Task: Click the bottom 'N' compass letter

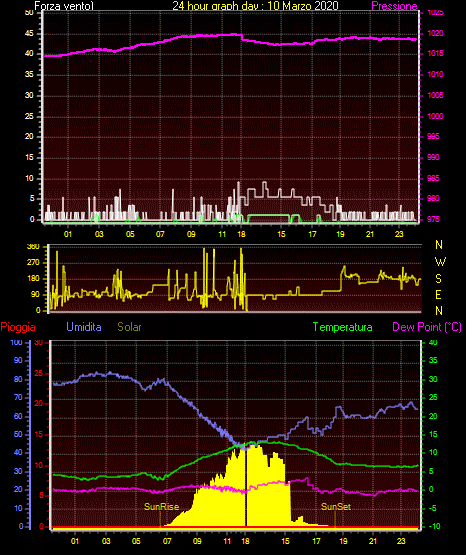Action: click(x=439, y=311)
